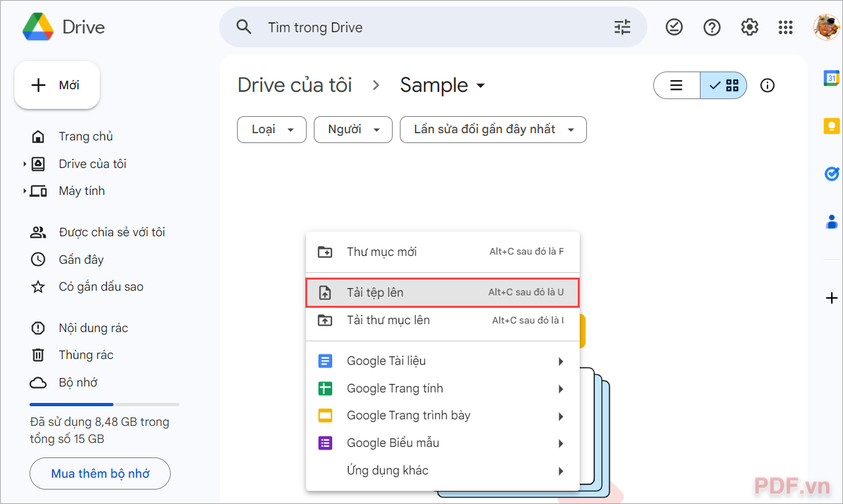The height and width of the screenshot is (504, 843).
Task: Click the storage usage progress bar
Action: tap(104, 404)
